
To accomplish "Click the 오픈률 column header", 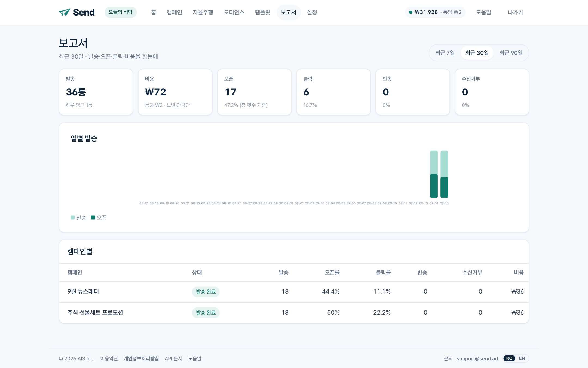I will (x=332, y=273).
